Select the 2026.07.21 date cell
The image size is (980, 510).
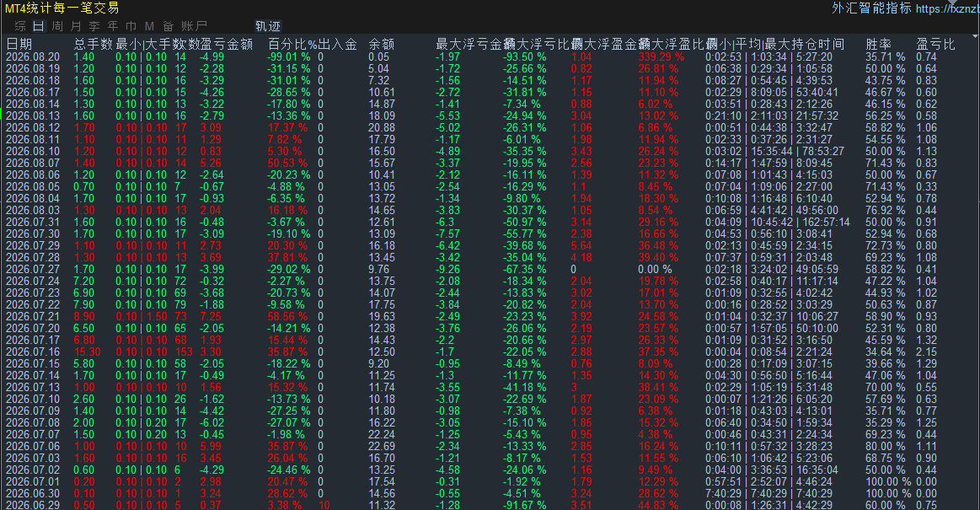coord(33,316)
